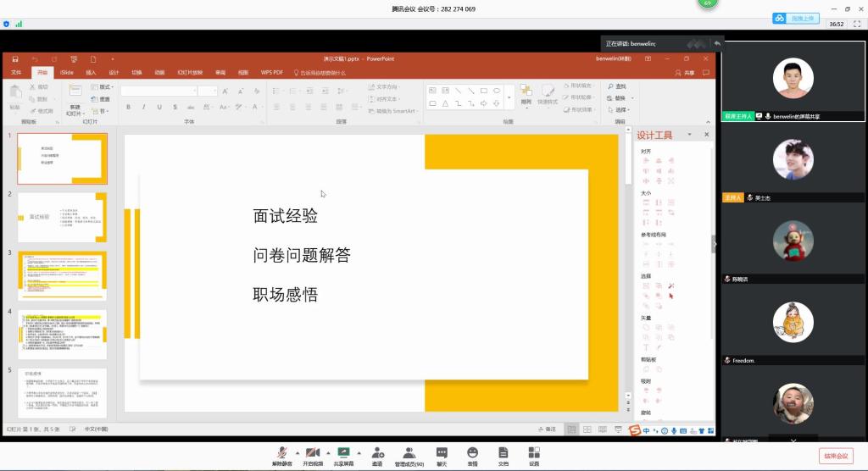Open 管理成员 member management
The width and height of the screenshot is (868, 471).
(409, 453)
